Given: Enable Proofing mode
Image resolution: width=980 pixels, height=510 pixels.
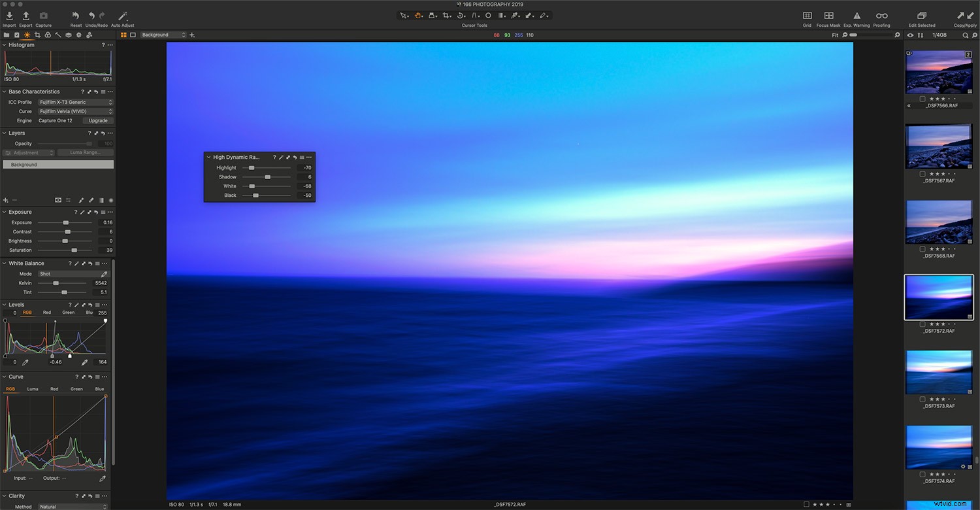Looking at the screenshot, I should click(x=882, y=16).
